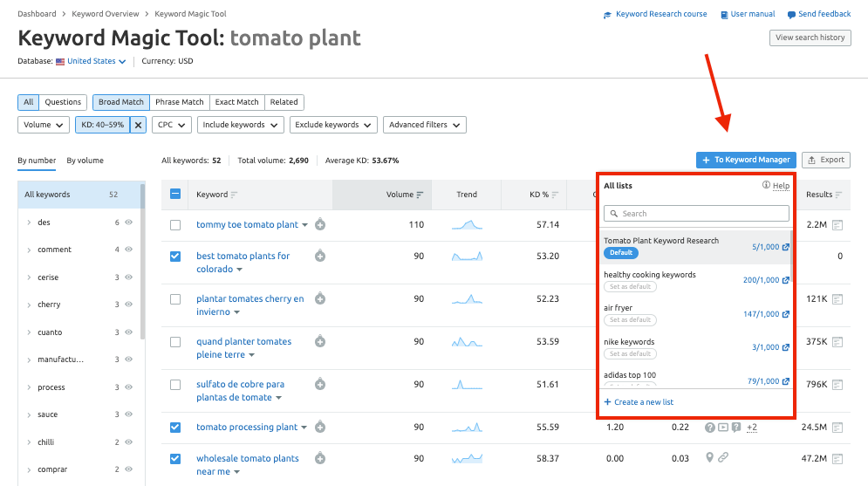Toggle the select-all keywords checkbox
Image resolution: width=868 pixels, height=486 pixels.
point(175,194)
